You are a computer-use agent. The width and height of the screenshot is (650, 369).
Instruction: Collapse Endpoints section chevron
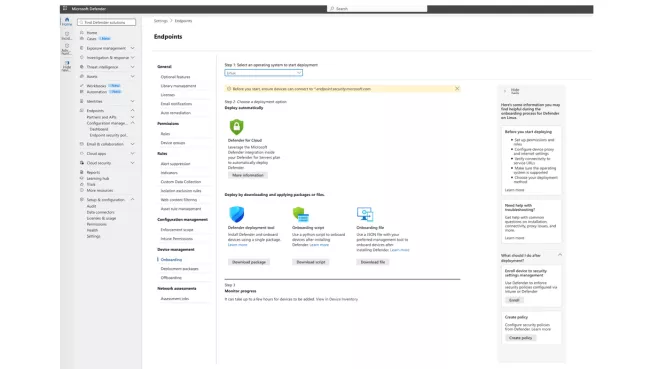pos(133,110)
